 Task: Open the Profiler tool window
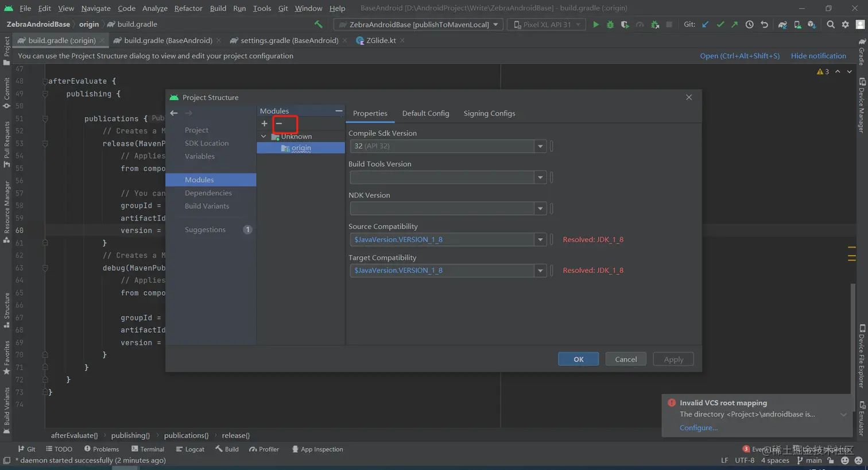click(x=264, y=449)
